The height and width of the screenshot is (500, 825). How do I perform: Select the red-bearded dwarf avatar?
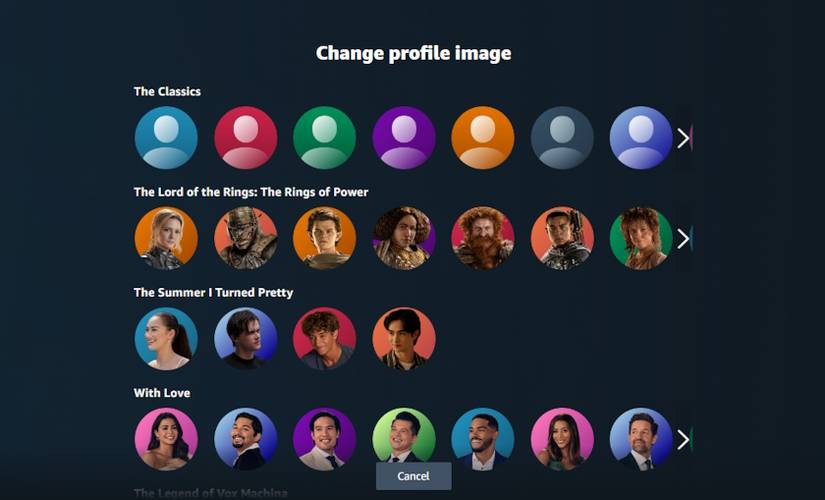pos(483,238)
